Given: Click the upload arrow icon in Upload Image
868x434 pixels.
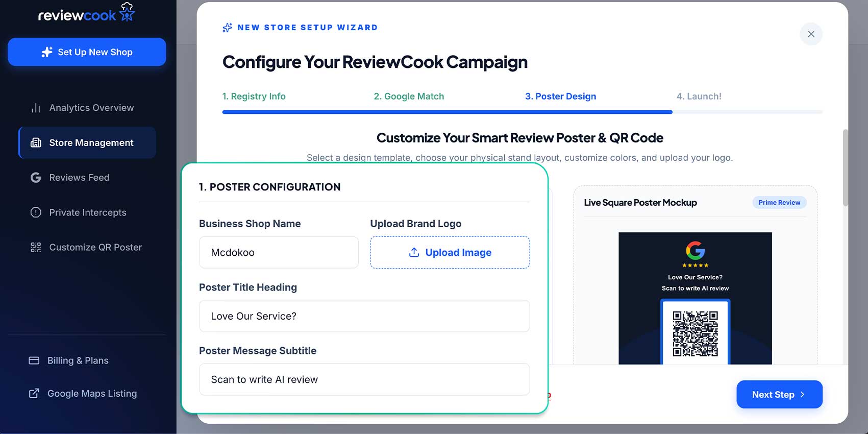Looking at the screenshot, I should pos(414,252).
